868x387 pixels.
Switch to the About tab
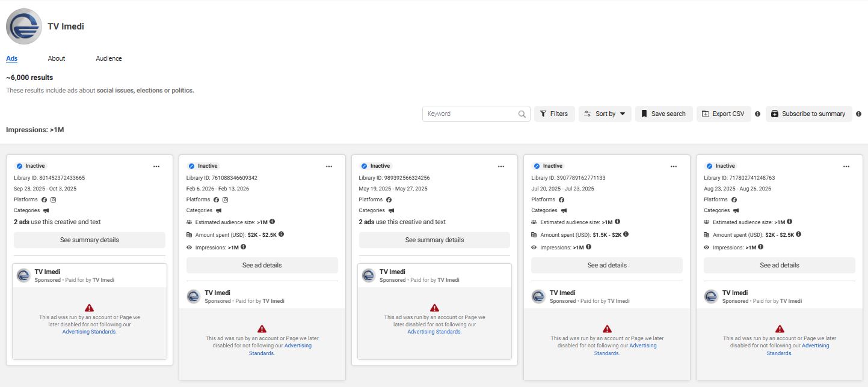click(x=57, y=58)
